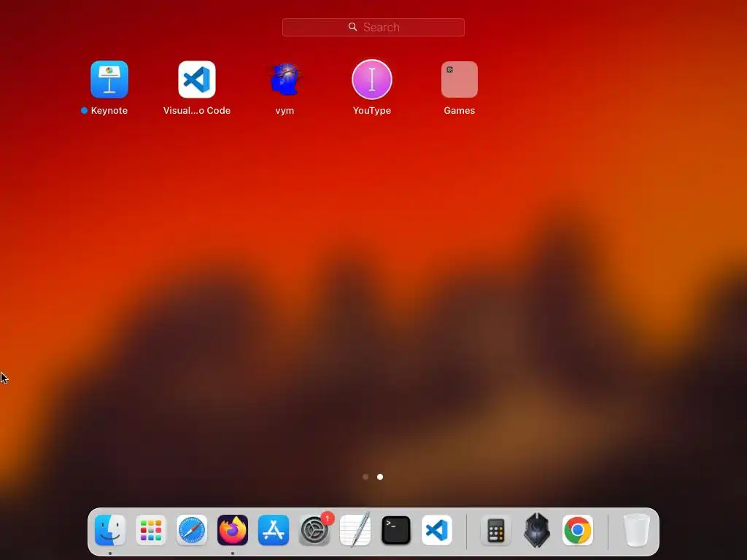The width and height of the screenshot is (747, 560).
Task: Click the 'Visual...o Code' label
Action: [x=197, y=111]
